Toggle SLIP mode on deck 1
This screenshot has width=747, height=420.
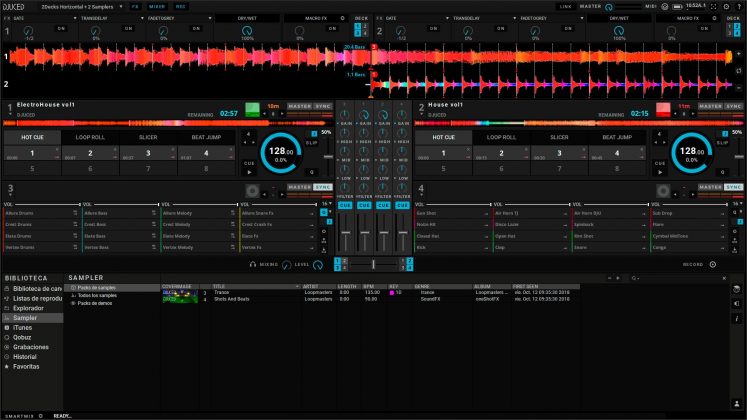(312, 143)
